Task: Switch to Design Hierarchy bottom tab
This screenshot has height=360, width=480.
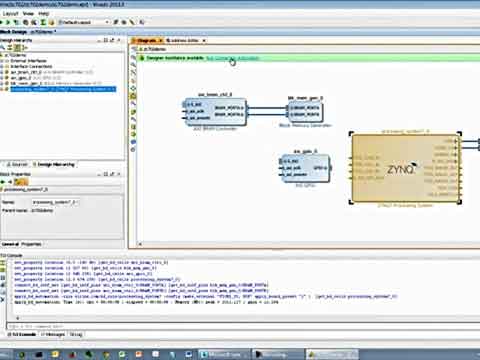Action: coord(54,165)
